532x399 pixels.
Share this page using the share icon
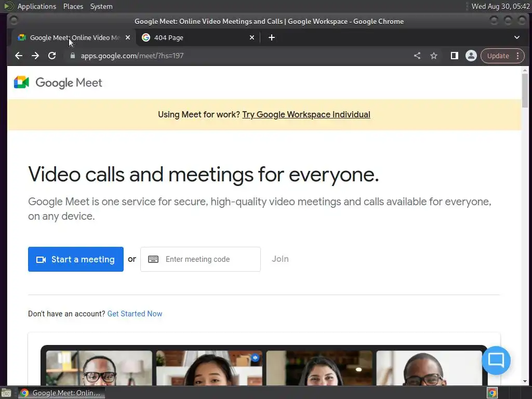click(417, 56)
